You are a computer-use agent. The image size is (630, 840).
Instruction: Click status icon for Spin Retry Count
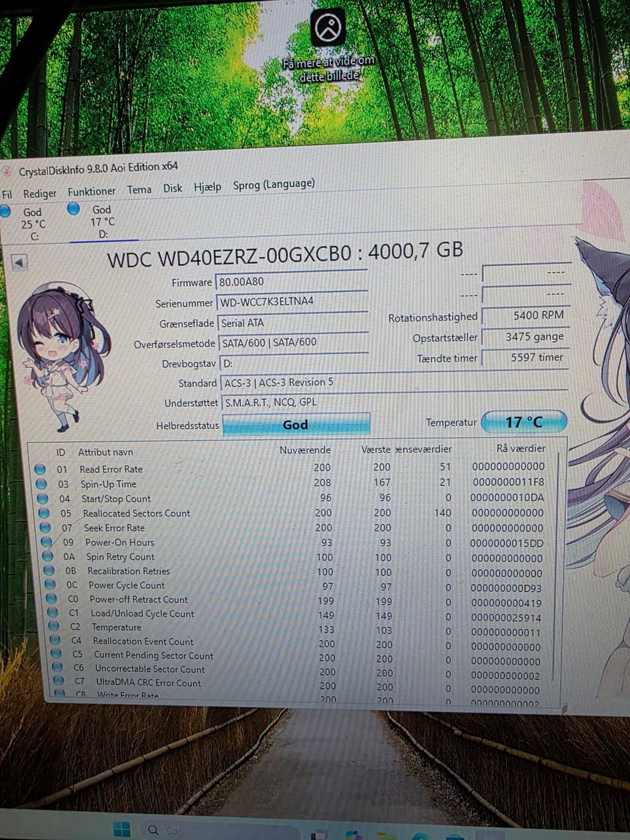pos(47,556)
